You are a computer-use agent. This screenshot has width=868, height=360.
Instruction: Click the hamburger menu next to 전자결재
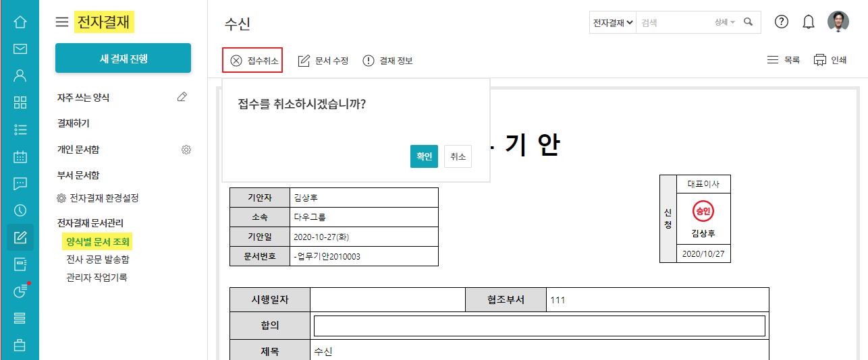[62, 22]
